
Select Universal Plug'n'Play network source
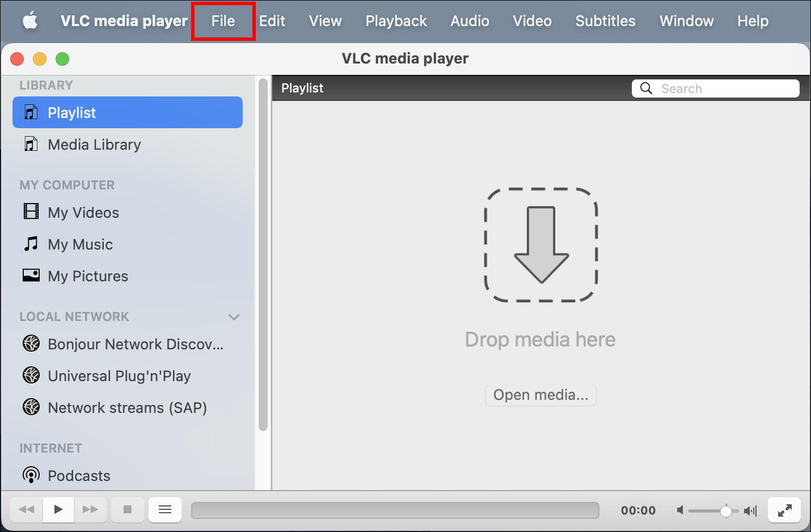[x=119, y=375]
